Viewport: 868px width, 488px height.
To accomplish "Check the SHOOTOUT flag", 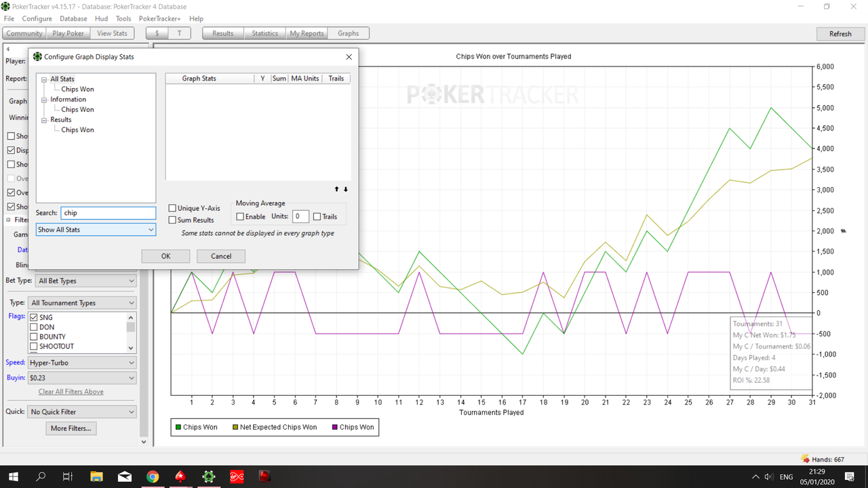I will (x=34, y=346).
